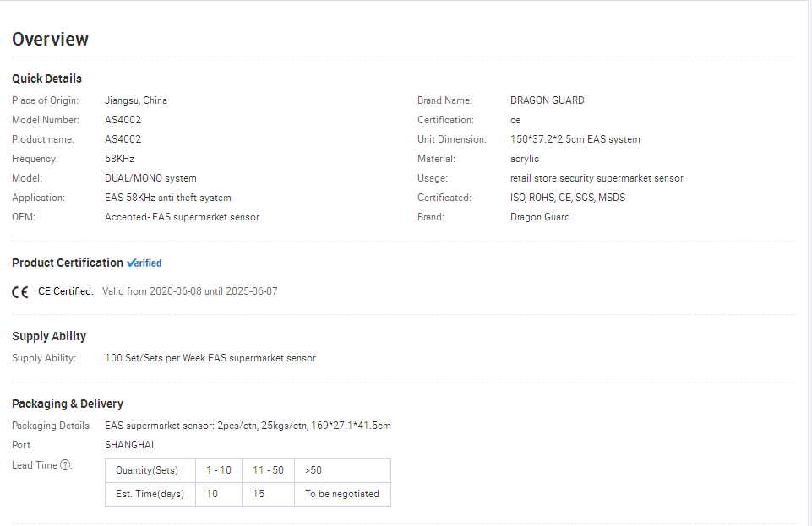812x526 pixels.
Task: Click the Quick Details section title
Action: point(46,79)
